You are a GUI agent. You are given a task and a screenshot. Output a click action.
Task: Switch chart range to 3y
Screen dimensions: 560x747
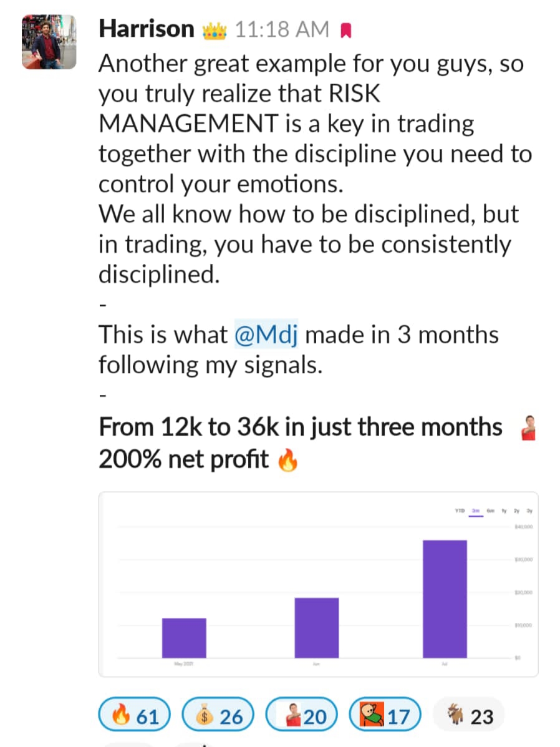tap(529, 510)
